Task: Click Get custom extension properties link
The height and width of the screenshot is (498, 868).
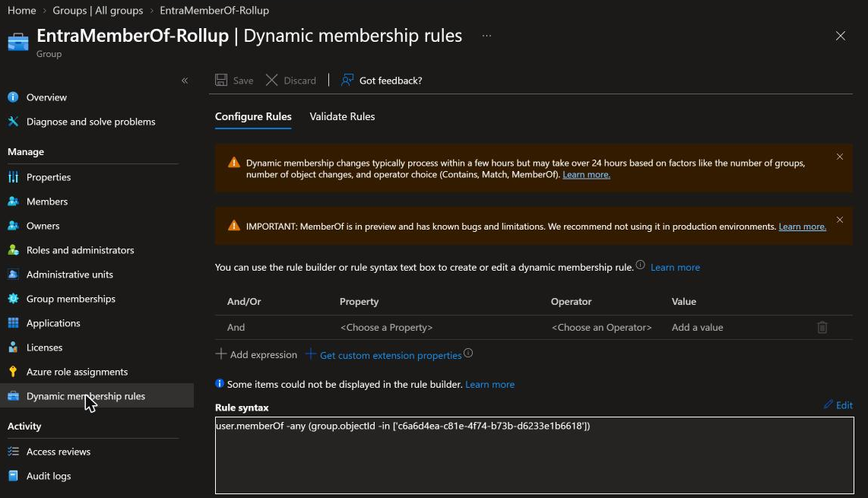Action: (x=390, y=355)
